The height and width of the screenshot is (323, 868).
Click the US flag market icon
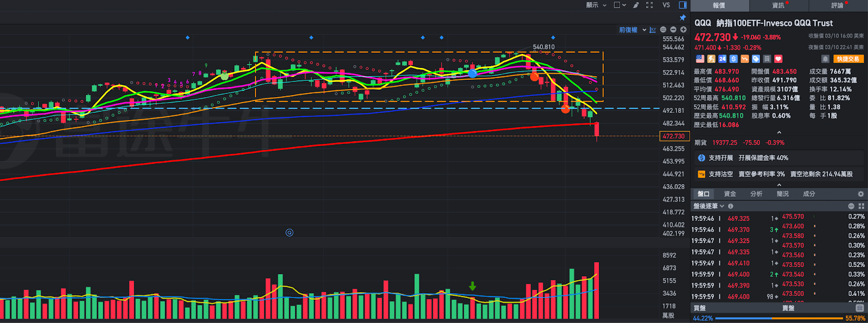pos(700,59)
